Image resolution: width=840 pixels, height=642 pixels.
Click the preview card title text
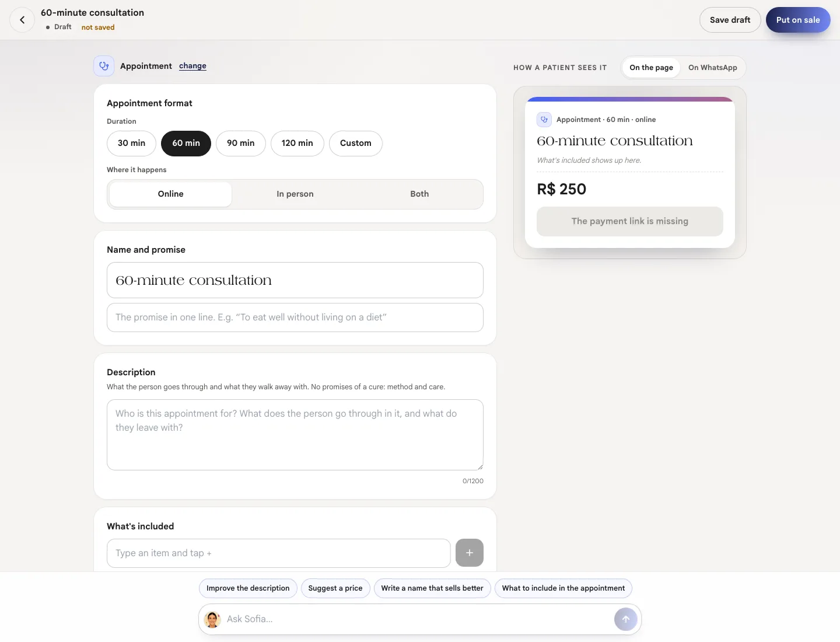pos(615,141)
